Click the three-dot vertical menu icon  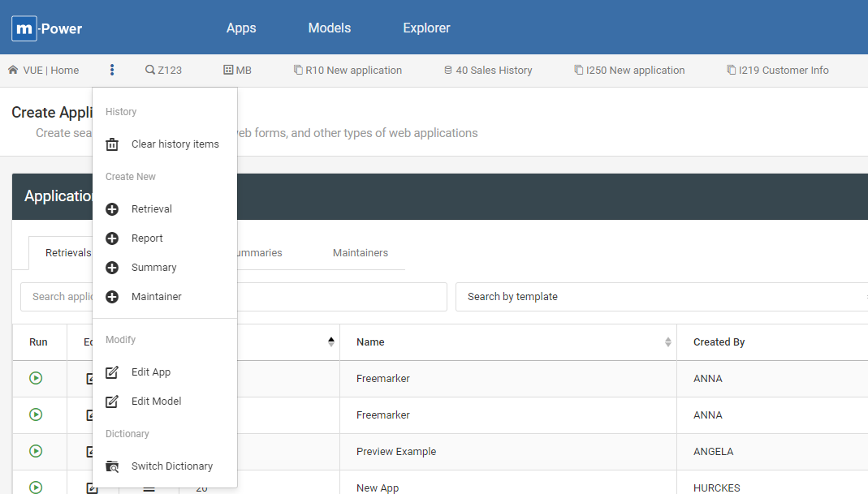click(x=112, y=71)
